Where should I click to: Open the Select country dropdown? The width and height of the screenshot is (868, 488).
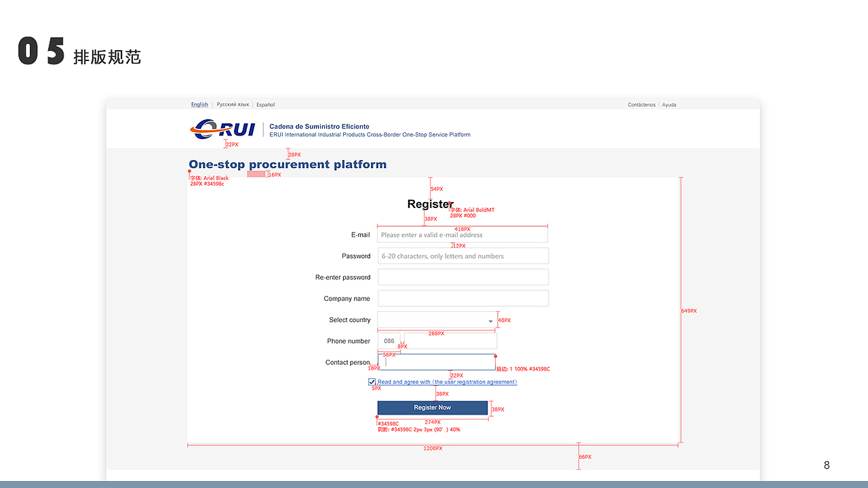(x=437, y=320)
